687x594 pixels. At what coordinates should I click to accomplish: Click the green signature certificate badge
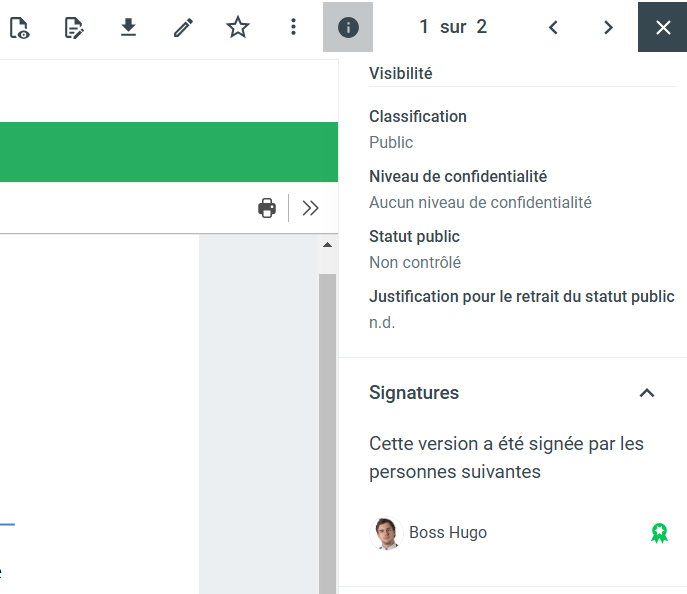[658, 533]
